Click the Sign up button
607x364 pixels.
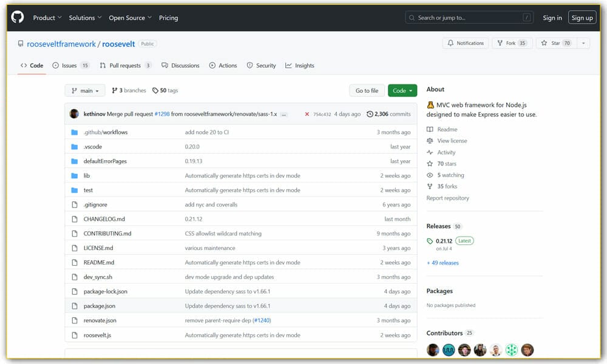582,18
